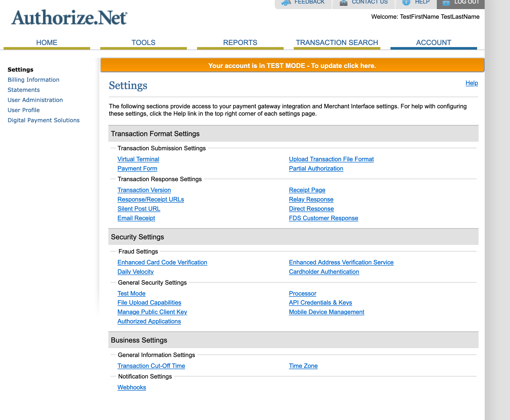Click the Feedback megaphone icon
Screen dimensions: 510x420
tap(286, 3)
